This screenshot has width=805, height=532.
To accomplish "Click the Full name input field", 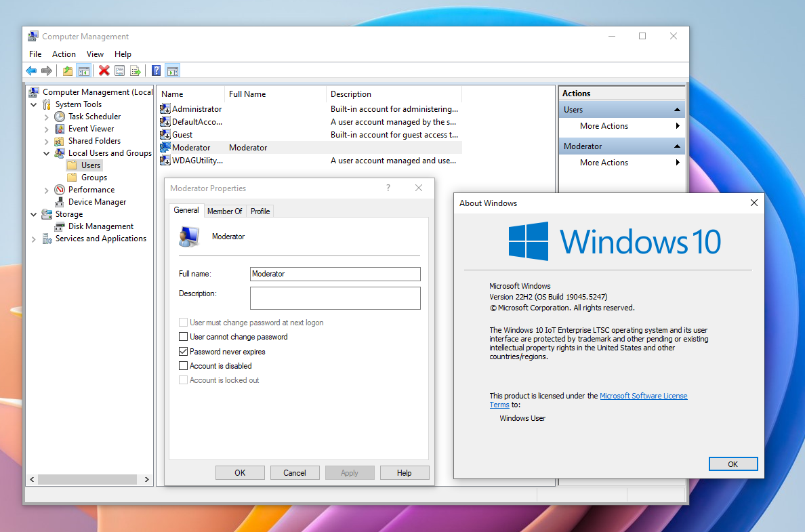I will tap(335, 274).
